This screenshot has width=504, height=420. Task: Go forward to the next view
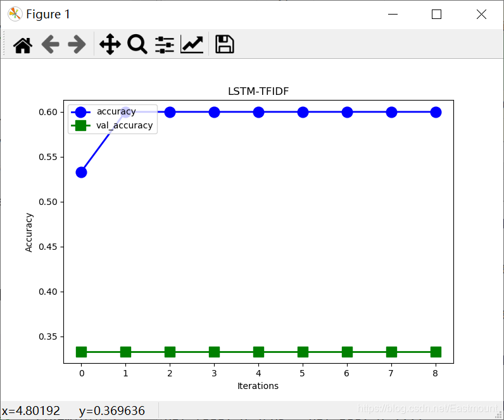pos(77,44)
